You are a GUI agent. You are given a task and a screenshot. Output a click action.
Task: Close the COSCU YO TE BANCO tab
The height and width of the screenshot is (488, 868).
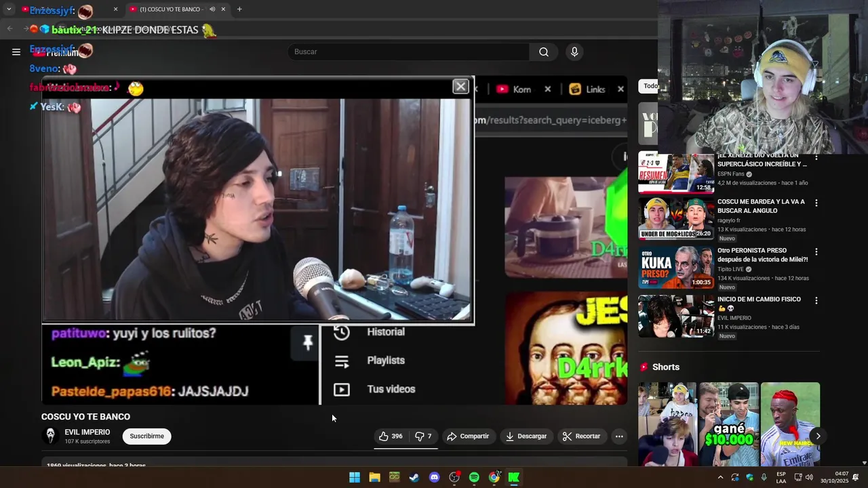point(223,9)
